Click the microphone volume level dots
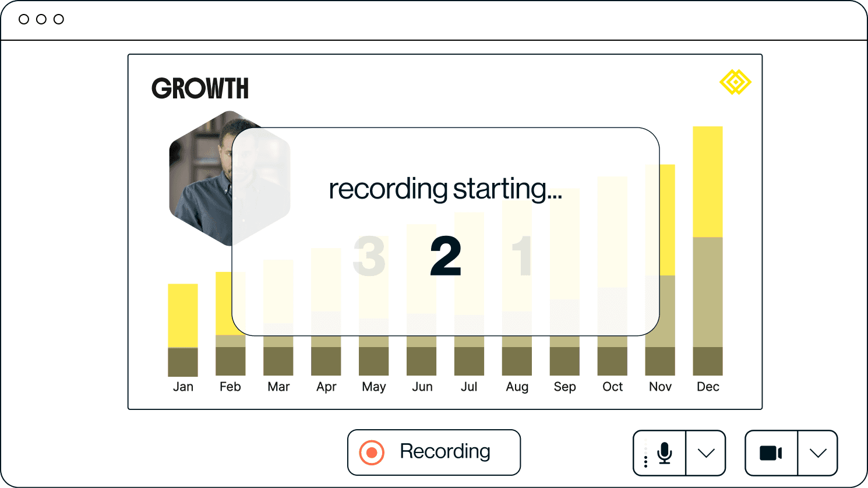The image size is (868, 488). (x=645, y=454)
